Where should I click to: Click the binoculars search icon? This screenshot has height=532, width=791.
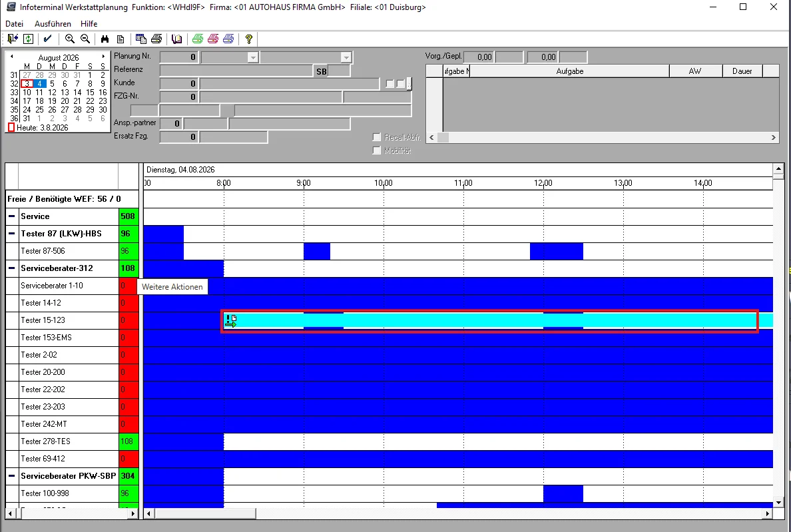pyautogui.click(x=105, y=39)
